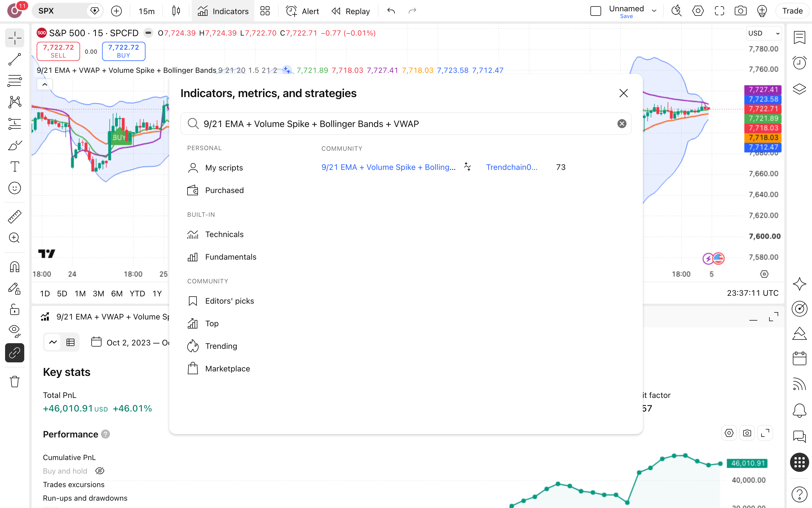This screenshot has height=508, width=812.
Task: Open chart settings hexagon icon in top bar
Action: (x=698, y=11)
